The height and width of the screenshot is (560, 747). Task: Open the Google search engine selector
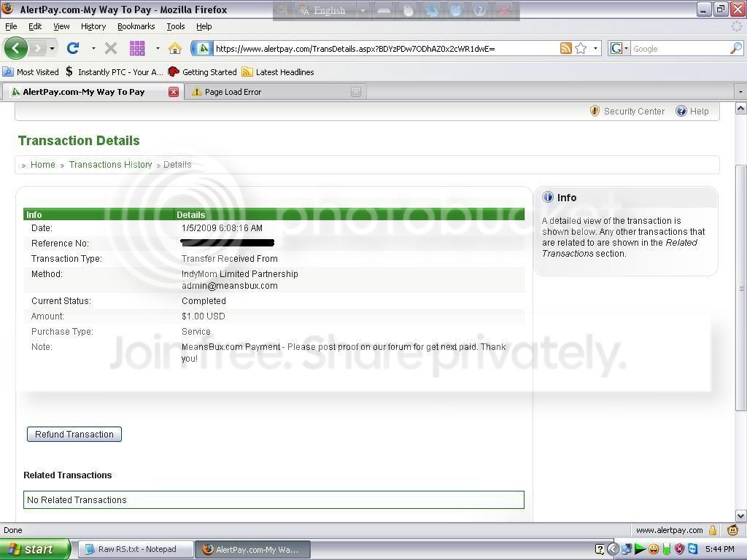tap(619, 48)
